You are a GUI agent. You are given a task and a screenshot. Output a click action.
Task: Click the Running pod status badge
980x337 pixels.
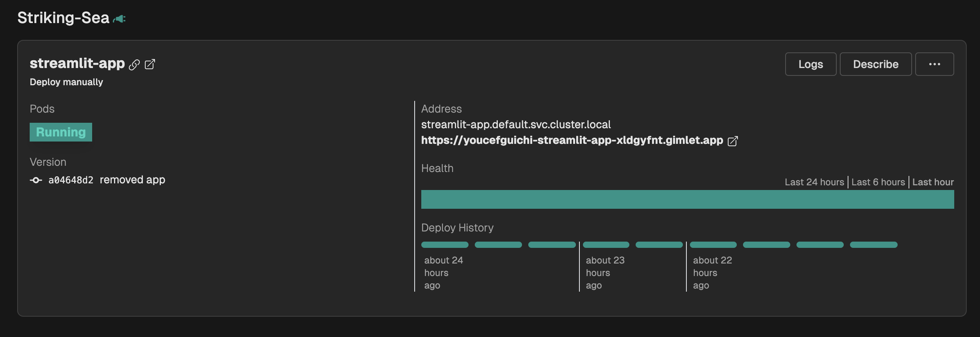pyautogui.click(x=61, y=132)
